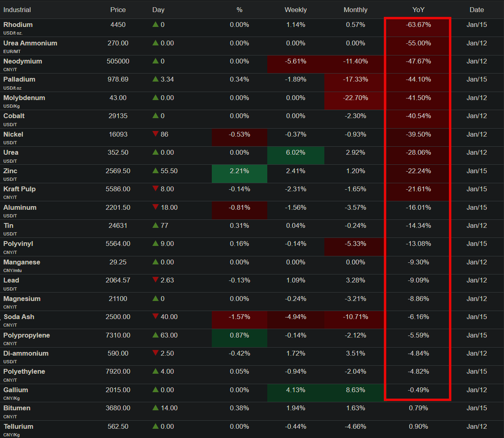
Task: Click the Lead row's red down arrow
Action: coord(156,280)
